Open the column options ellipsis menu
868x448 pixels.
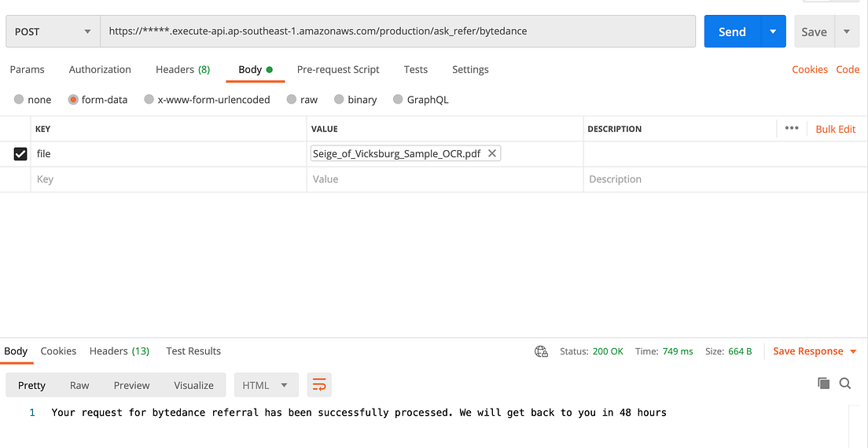coord(792,128)
